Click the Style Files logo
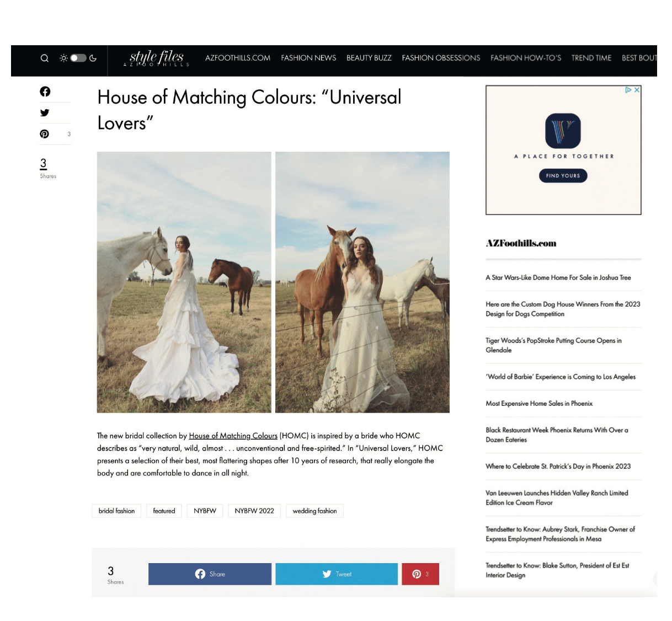This screenshot has height=621, width=672. [x=156, y=58]
